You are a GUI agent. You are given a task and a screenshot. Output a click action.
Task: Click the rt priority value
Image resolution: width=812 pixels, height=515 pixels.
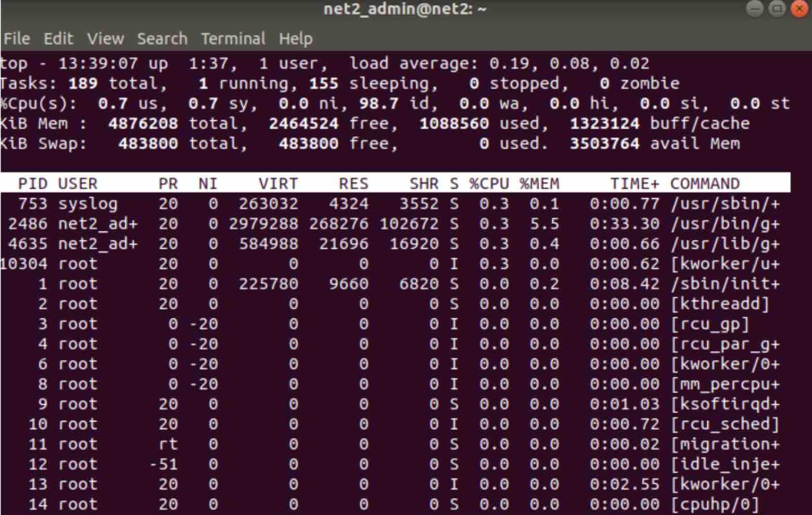pos(168,445)
